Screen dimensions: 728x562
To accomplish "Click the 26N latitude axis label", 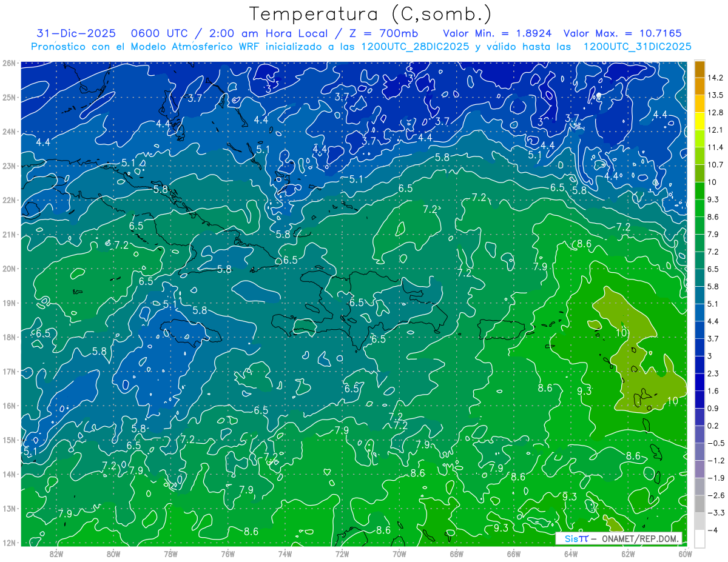I will click(9, 63).
